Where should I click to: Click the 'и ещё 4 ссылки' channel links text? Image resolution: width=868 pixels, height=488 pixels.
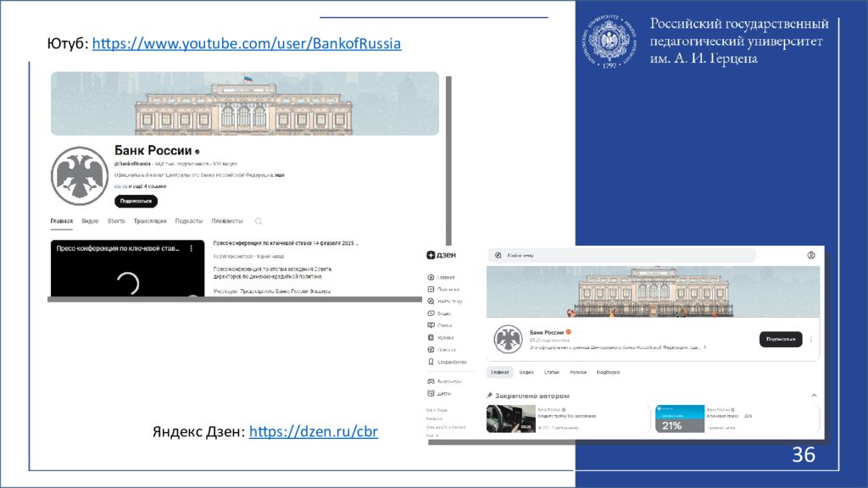[147, 186]
